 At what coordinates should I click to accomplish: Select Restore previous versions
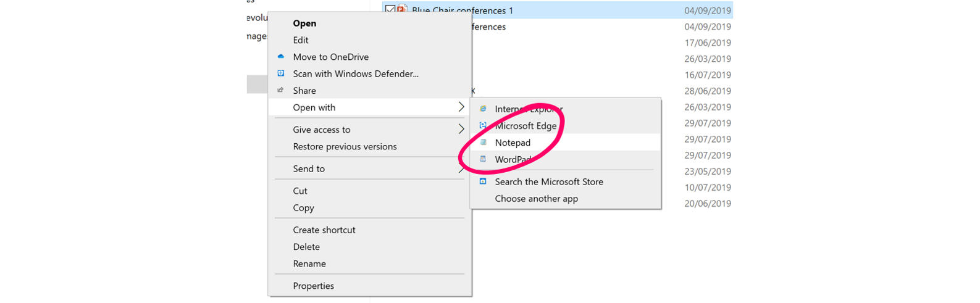coord(345,146)
